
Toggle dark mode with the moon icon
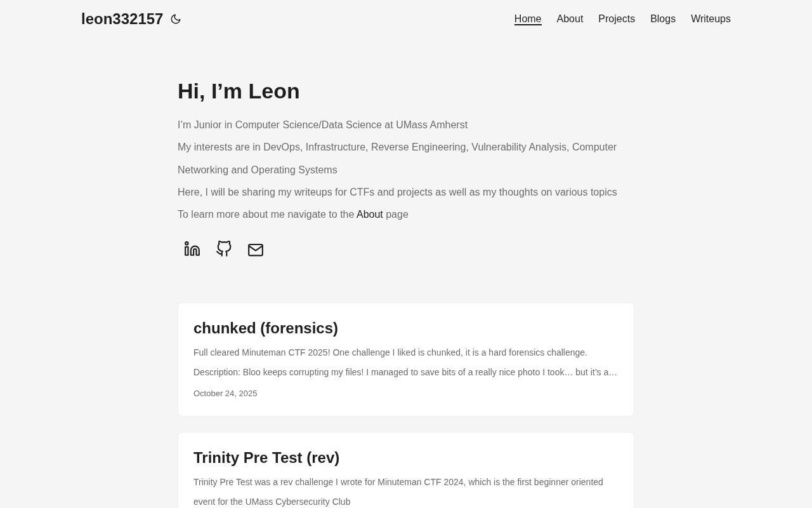176,19
